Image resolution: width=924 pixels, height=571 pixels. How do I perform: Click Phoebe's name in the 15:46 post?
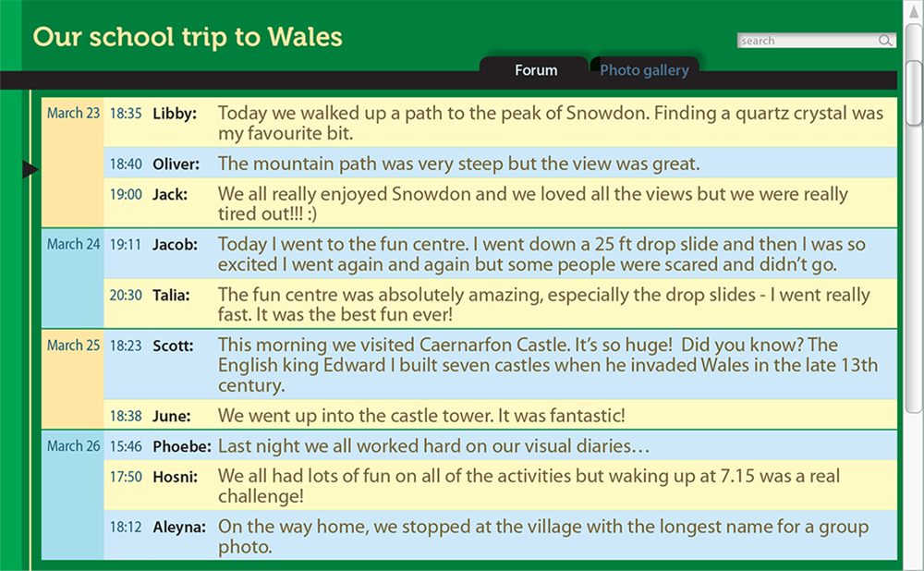pyautogui.click(x=181, y=446)
